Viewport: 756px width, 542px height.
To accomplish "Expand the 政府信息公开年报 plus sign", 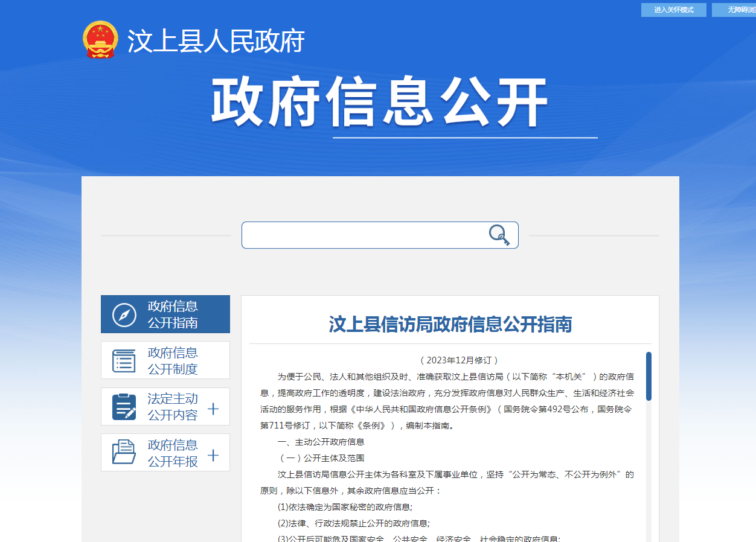I will click(213, 456).
